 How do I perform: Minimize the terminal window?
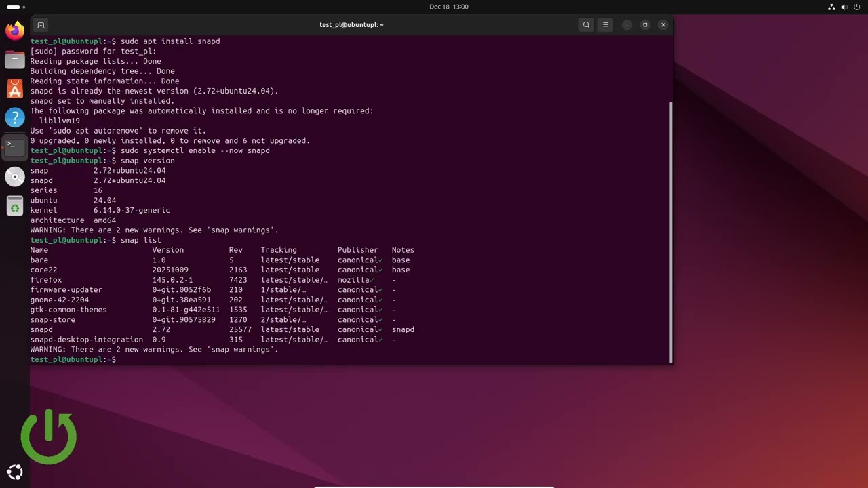click(627, 25)
